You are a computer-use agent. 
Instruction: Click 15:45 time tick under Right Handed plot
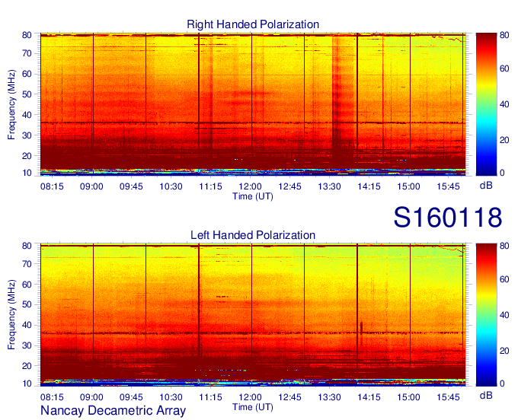click(x=448, y=186)
